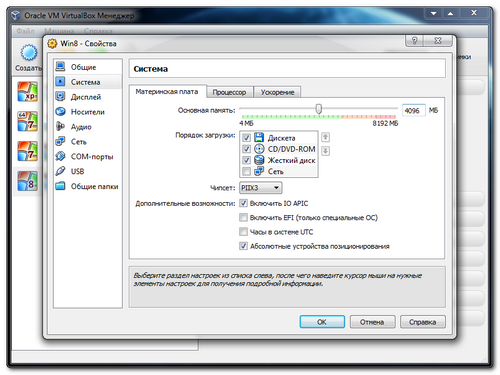This screenshot has width=500, height=375.
Task: Enable Включить EFI checkbox
Action: tap(243, 217)
